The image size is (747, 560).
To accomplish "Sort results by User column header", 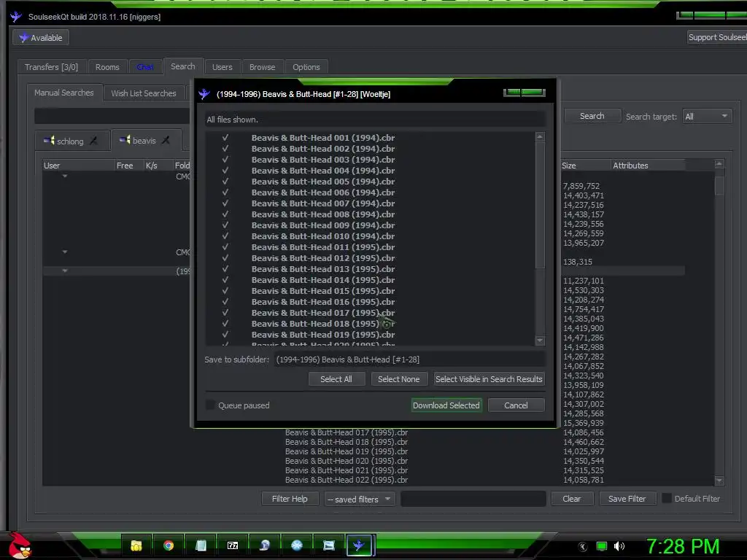I will coord(79,166).
